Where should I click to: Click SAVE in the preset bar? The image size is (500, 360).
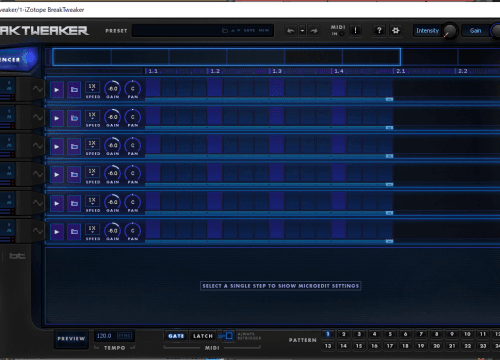(x=249, y=31)
